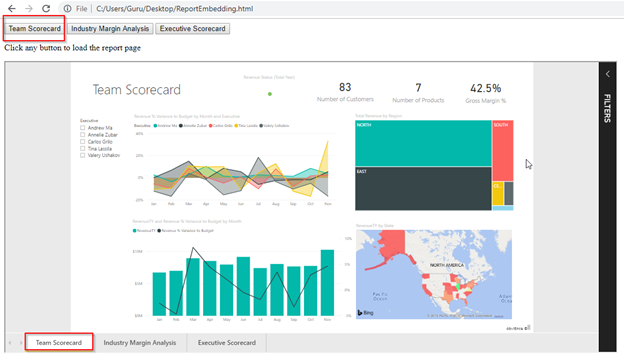Select the NORTH region in the treemap
This screenshot has height=361, width=624.
(x=423, y=143)
